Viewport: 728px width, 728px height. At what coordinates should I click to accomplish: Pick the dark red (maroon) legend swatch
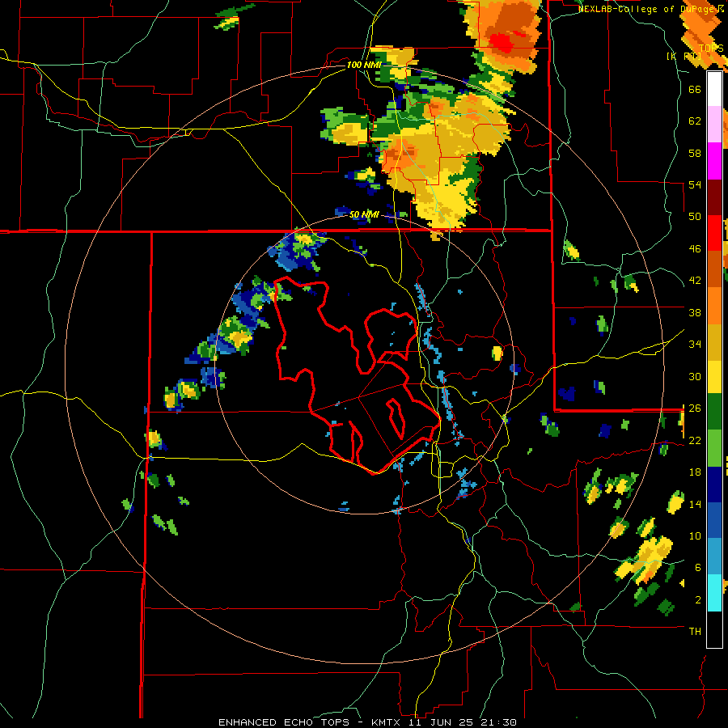[x=714, y=197]
